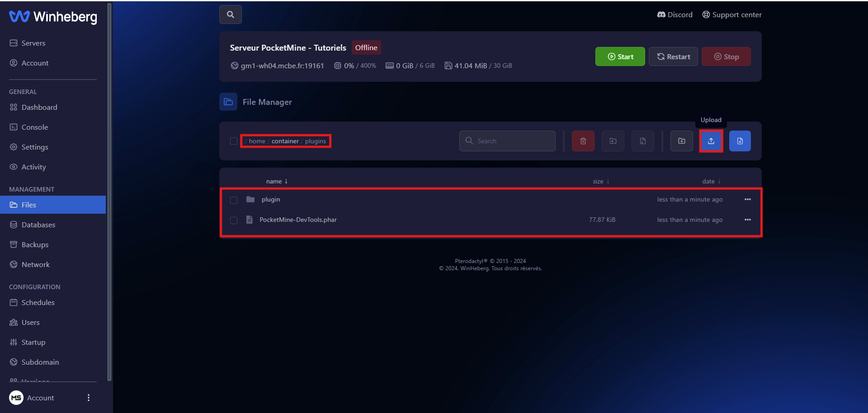868x413 pixels.
Task: Click the archive files toolbar icon
Action: [642, 141]
